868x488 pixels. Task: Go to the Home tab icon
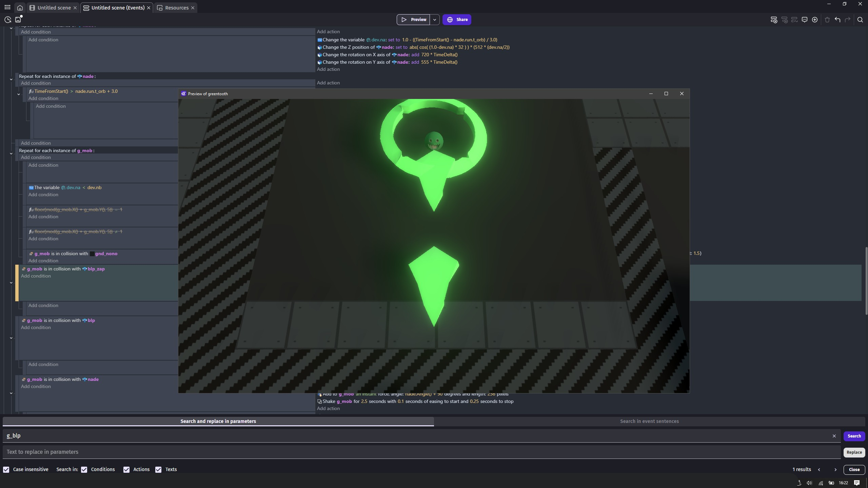click(x=20, y=7)
